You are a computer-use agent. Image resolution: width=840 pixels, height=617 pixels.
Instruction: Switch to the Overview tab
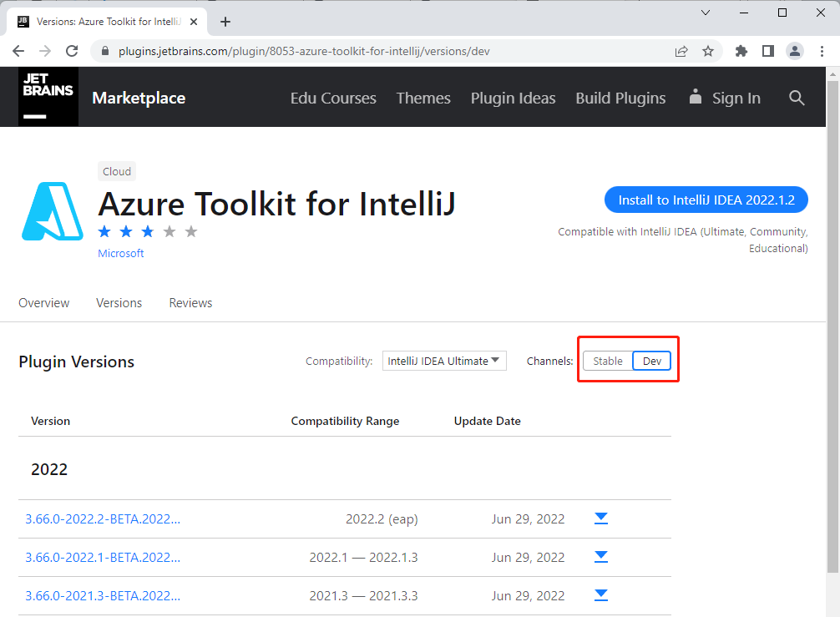(44, 302)
